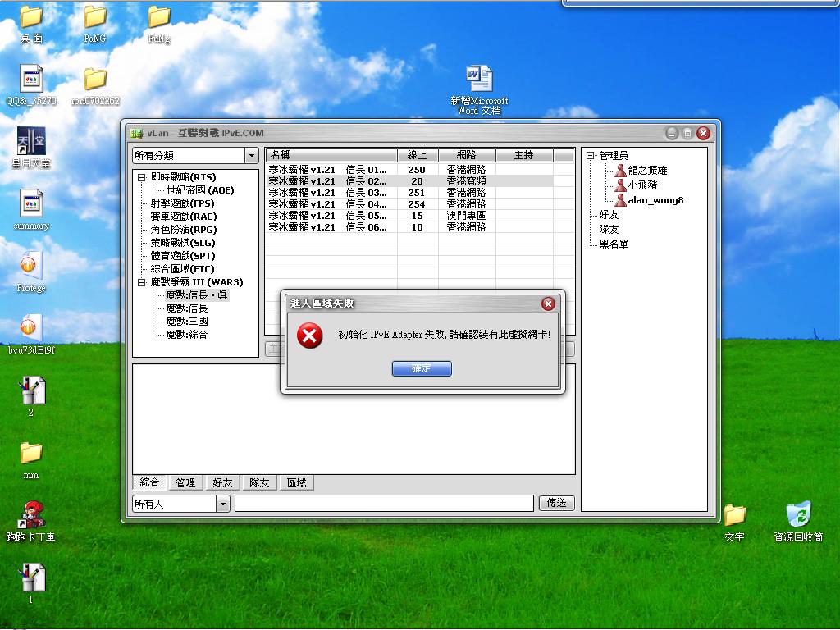Click the summary file desktop icon
The height and width of the screenshot is (630, 840).
click(31, 203)
